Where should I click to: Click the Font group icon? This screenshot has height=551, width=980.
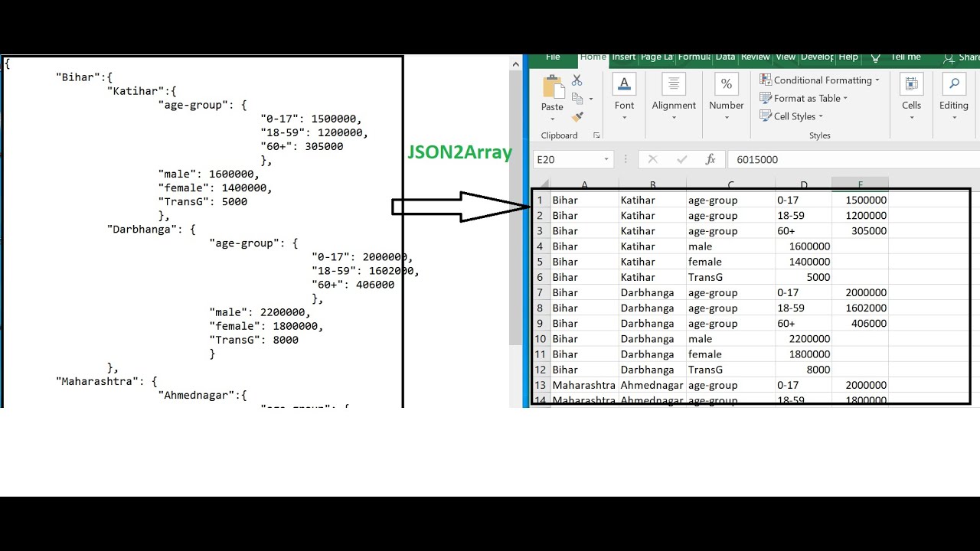[x=624, y=83]
